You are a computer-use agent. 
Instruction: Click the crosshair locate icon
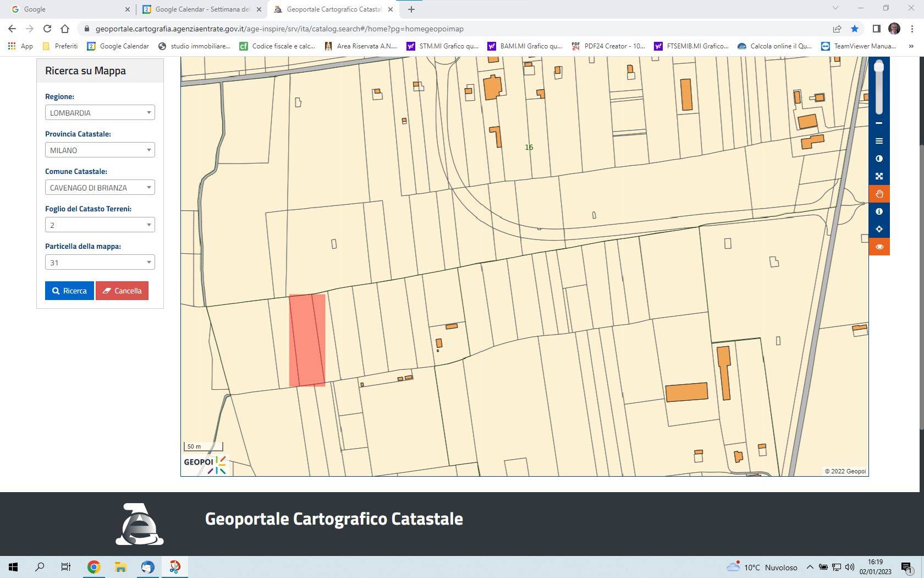pyautogui.click(x=879, y=229)
